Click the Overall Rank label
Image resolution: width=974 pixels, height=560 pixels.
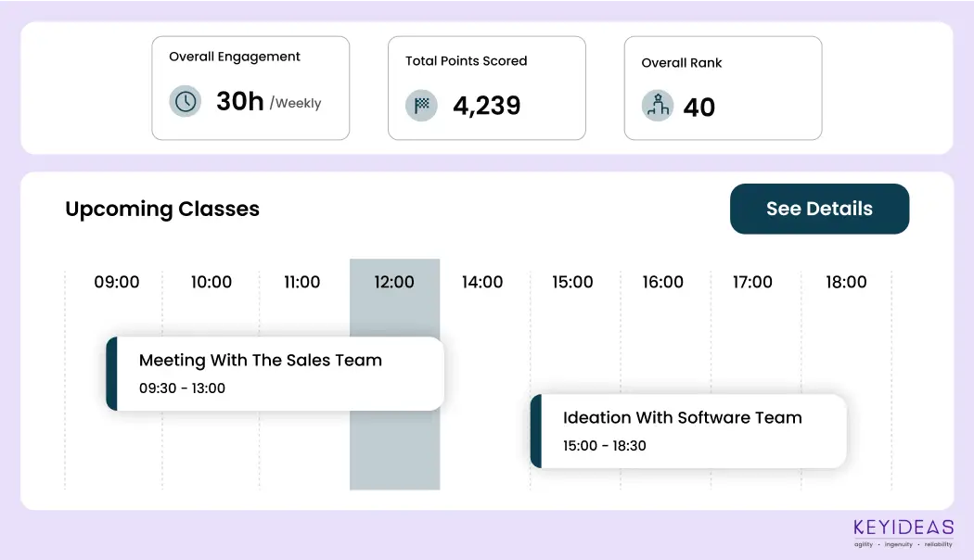[682, 63]
